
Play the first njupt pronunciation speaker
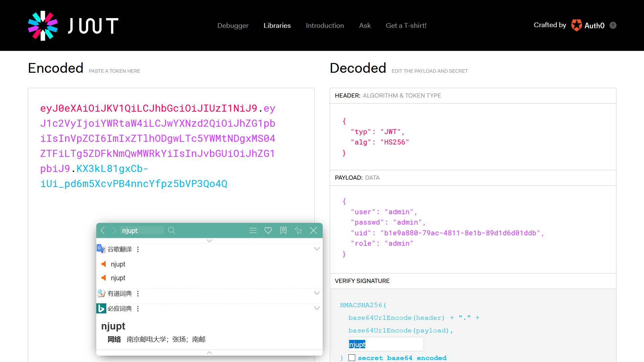(x=104, y=264)
